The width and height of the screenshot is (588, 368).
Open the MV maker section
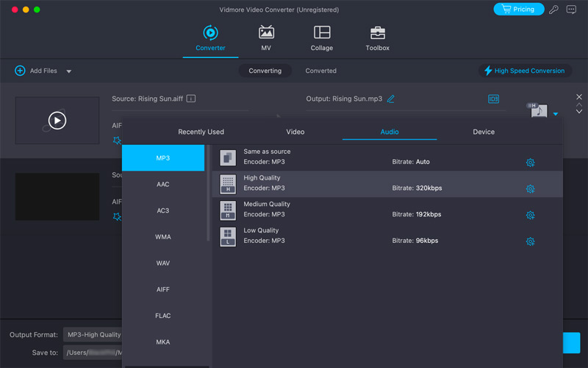(x=266, y=38)
